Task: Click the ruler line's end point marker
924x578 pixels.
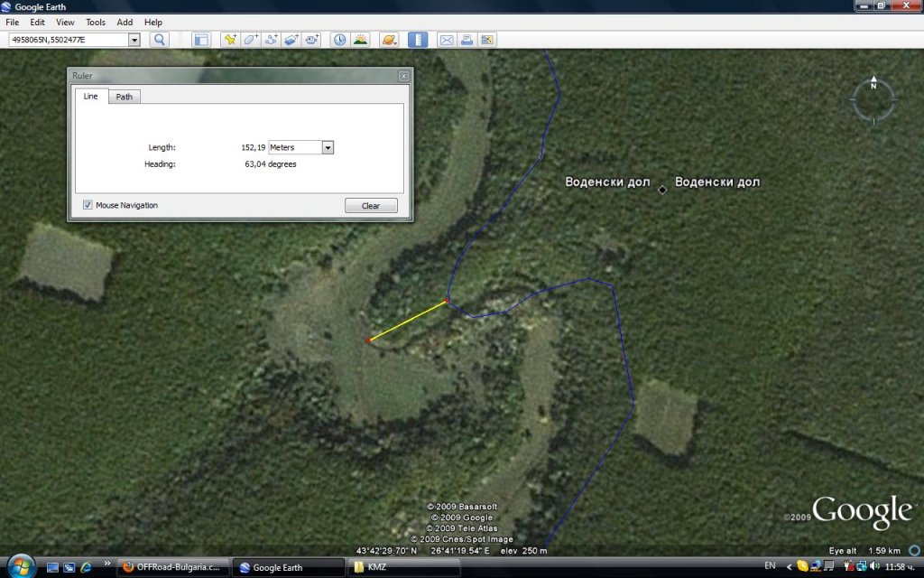Action: [x=447, y=301]
